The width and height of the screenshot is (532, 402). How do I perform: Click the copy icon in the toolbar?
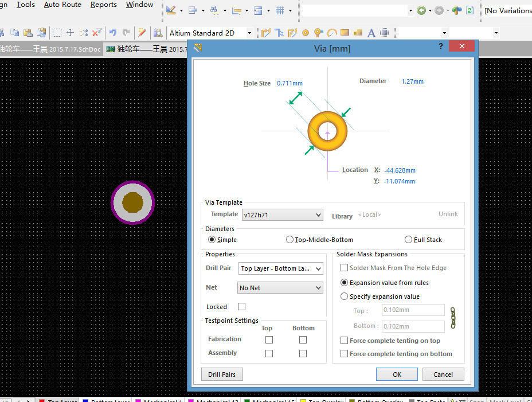(14, 33)
